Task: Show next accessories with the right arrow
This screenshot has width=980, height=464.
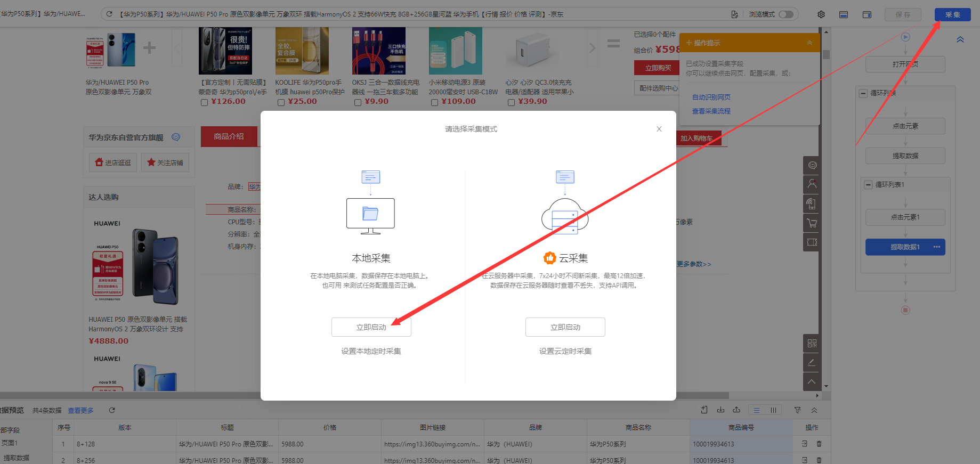Action: [x=593, y=48]
